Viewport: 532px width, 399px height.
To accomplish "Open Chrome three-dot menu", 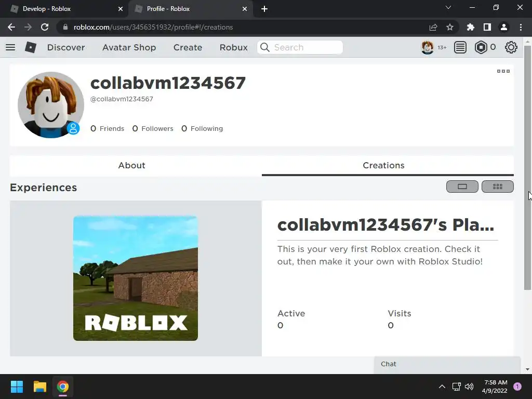I will tap(521, 27).
